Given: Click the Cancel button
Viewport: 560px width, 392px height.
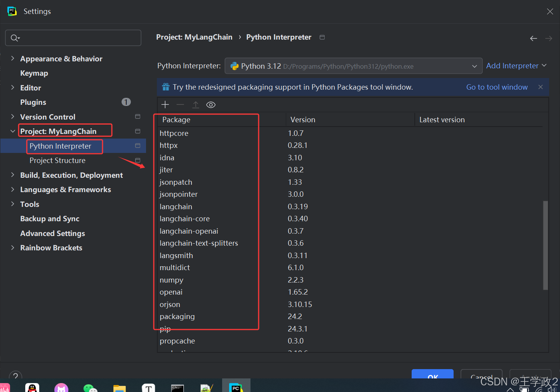Looking at the screenshot, I should (482, 375).
